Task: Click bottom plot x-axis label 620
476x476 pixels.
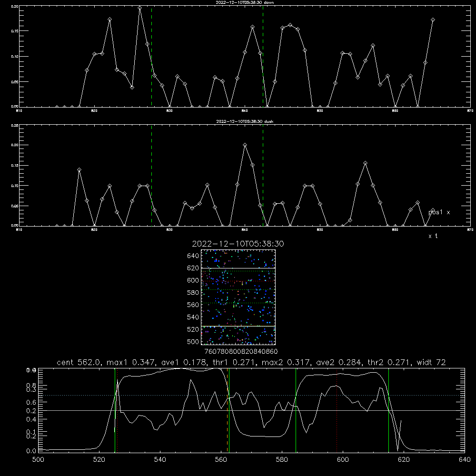Action: point(404,460)
